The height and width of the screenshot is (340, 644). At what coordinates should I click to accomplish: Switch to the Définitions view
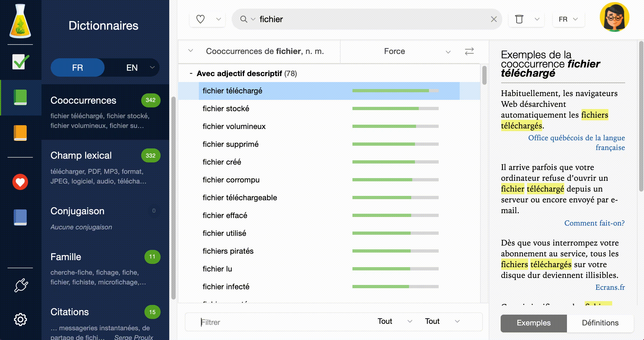(600, 323)
